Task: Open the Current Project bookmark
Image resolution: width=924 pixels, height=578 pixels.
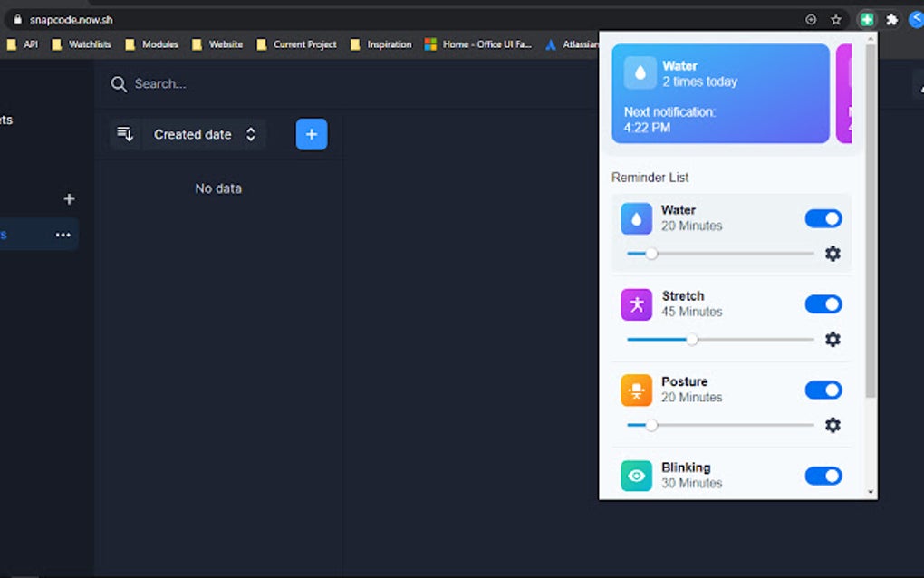Action: coord(305,43)
